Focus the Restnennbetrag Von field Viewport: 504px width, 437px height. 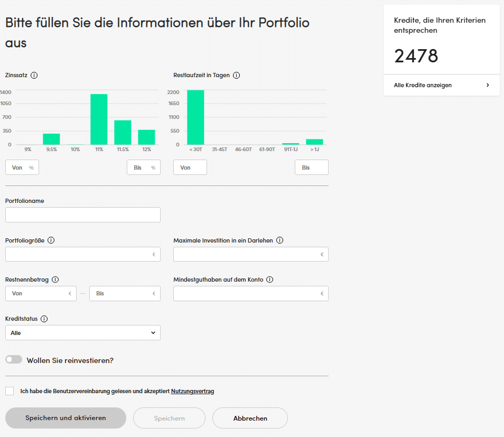pos(41,294)
